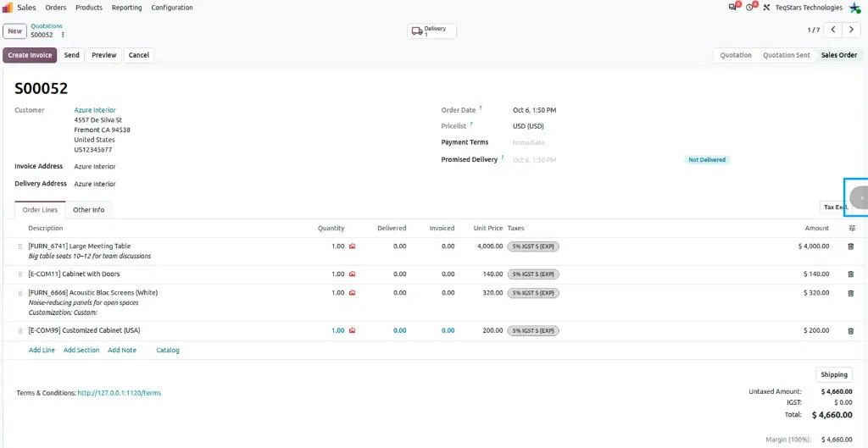Image resolution: width=868 pixels, height=448 pixels.
Task: Select the Quotation status stage
Action: pos(736,55)
